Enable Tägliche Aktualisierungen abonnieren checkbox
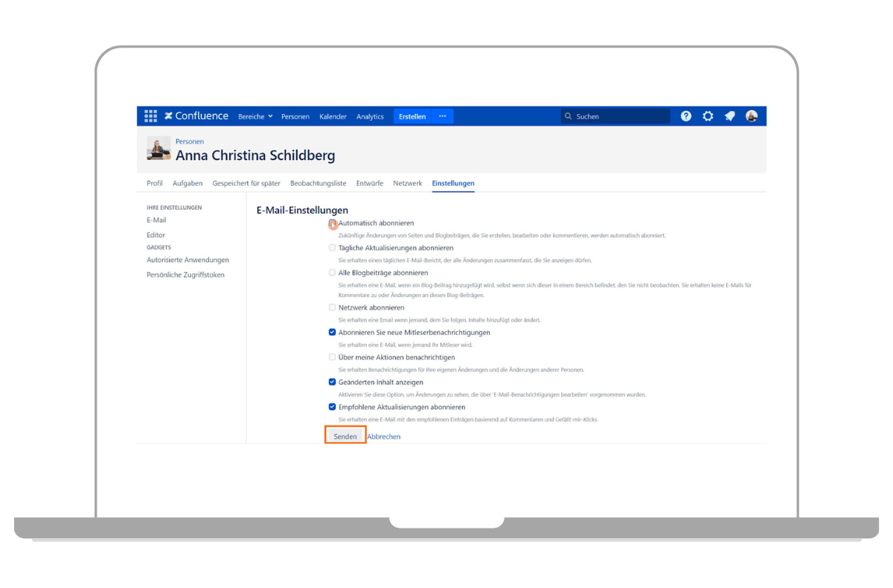Screen dimensions: 893x588 pos(333,248)
